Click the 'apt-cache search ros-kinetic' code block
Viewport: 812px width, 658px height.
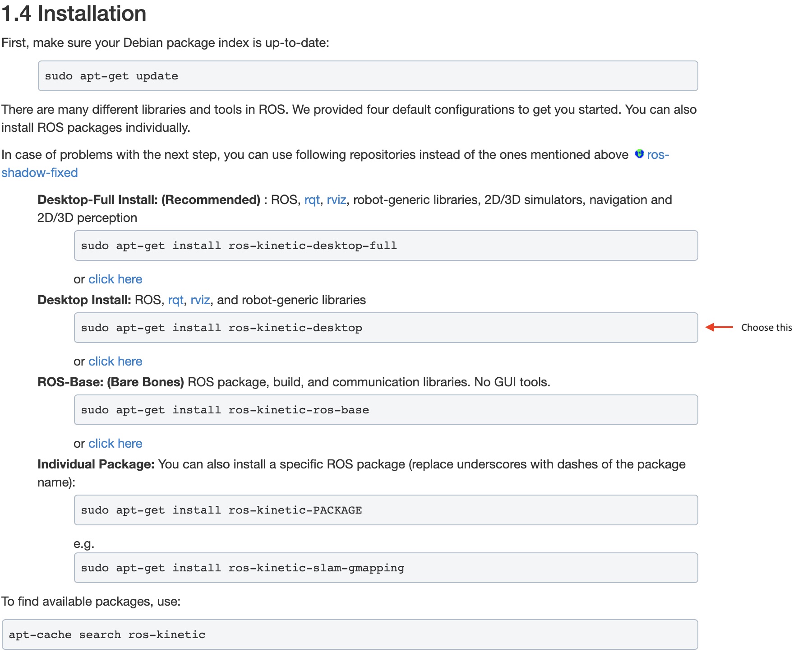pyautogui.click(x=350, y=635)
